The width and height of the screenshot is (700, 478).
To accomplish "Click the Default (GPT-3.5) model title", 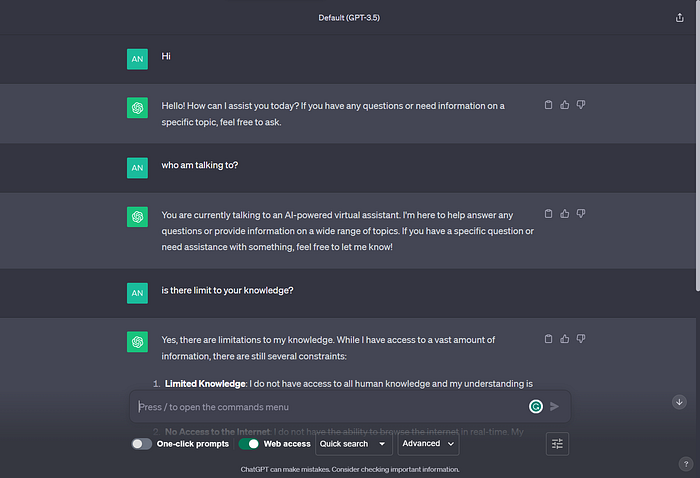I will [x=349, y=18].
